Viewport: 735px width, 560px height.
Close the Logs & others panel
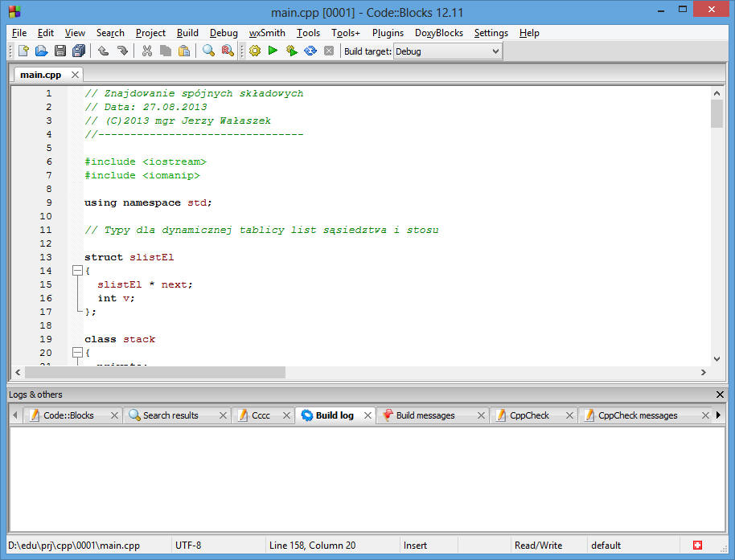pos(720,394)
